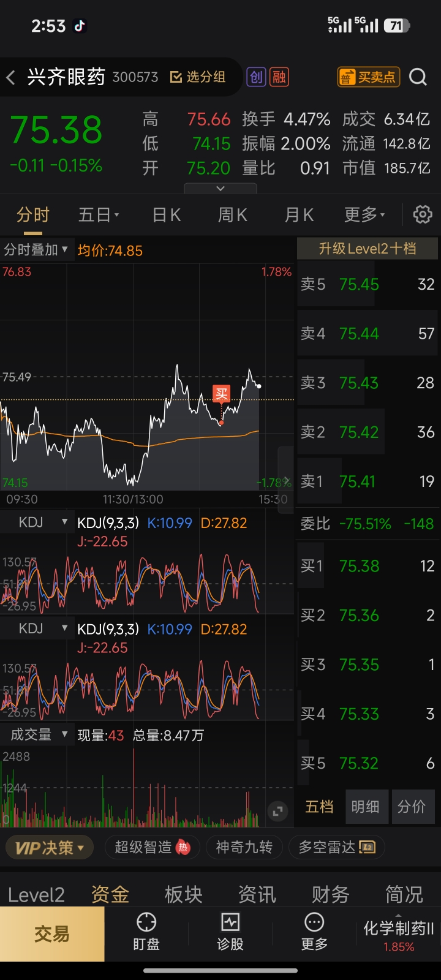Viewport: 441px width, 980px height.
Task: Tap the TikTok icon in status bar
Action: 80,26
